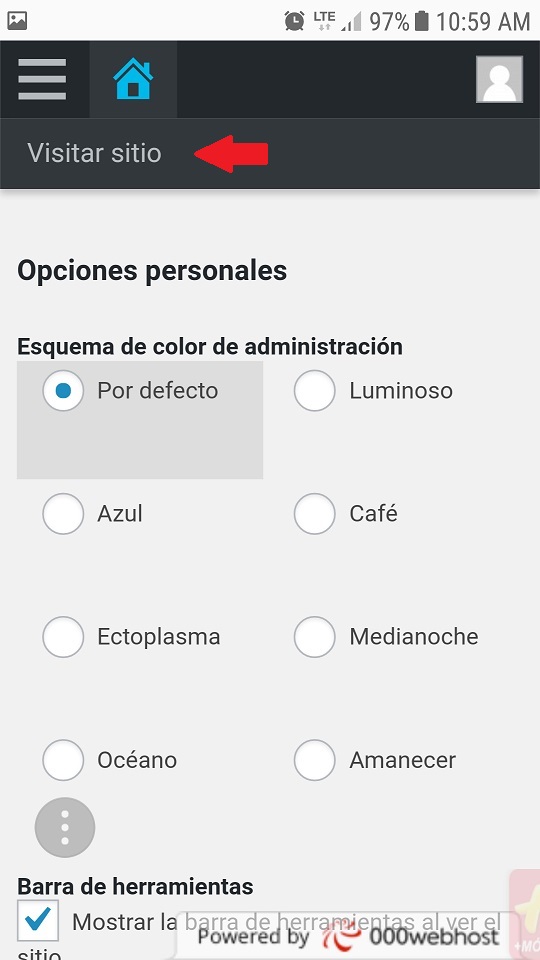This screenshot has width=540, height=960.
Task: Tap the red partial icon at bottom-right edge
Action: [525, 913]
